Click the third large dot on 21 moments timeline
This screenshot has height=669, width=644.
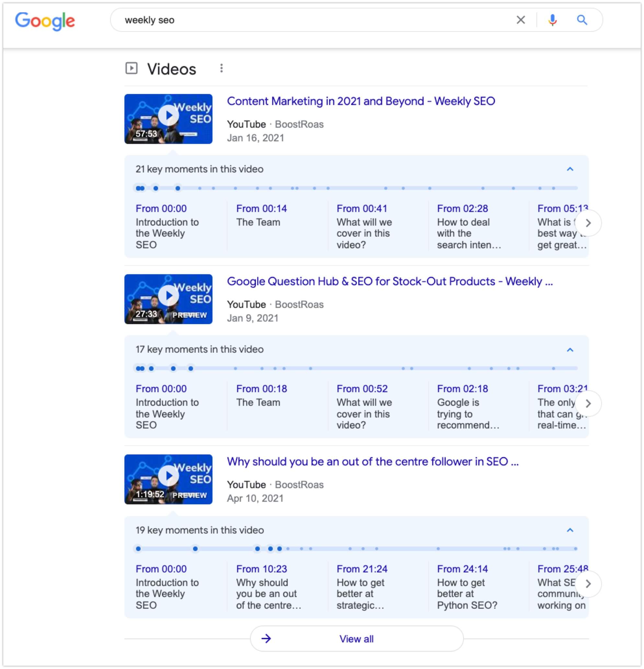pyautogui.click(x=155, y=188)
